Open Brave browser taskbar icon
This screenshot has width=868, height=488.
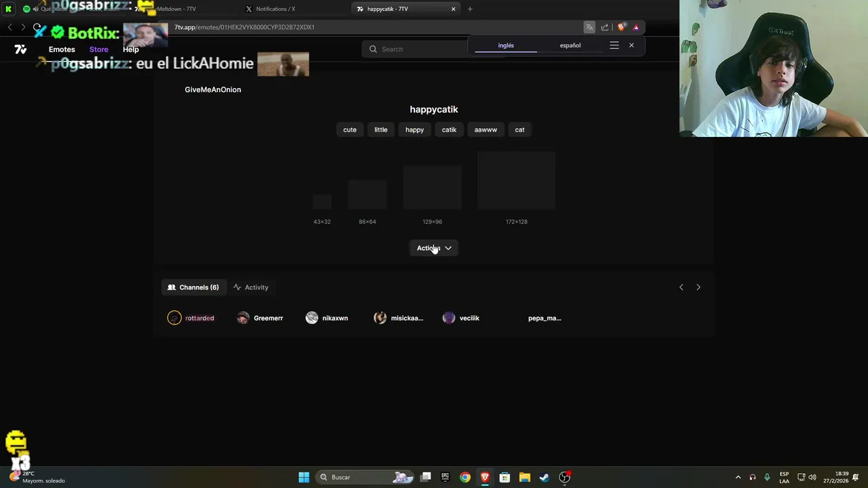[x=485, y=477]
